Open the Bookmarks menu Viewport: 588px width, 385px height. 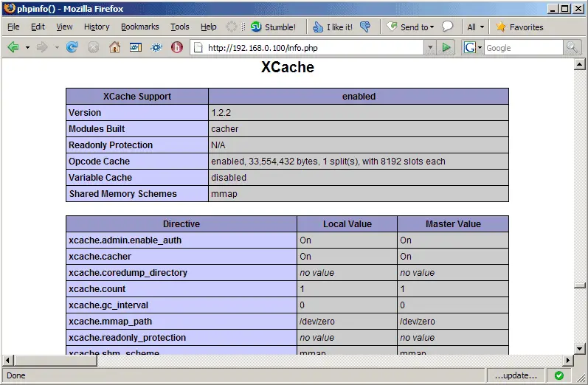140,27
